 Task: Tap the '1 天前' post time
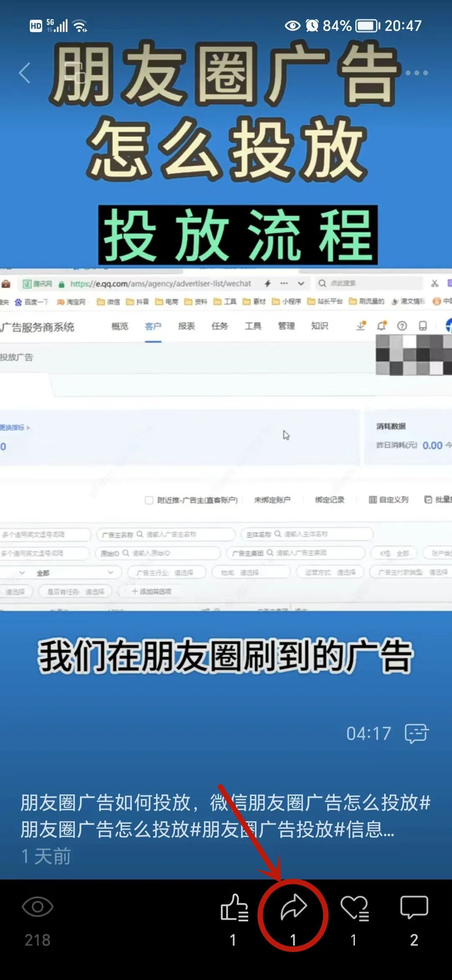(46, 856)
